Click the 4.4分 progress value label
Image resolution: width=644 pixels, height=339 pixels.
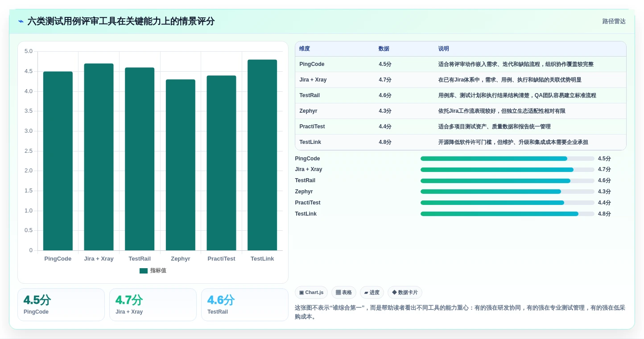coord(604,203)
